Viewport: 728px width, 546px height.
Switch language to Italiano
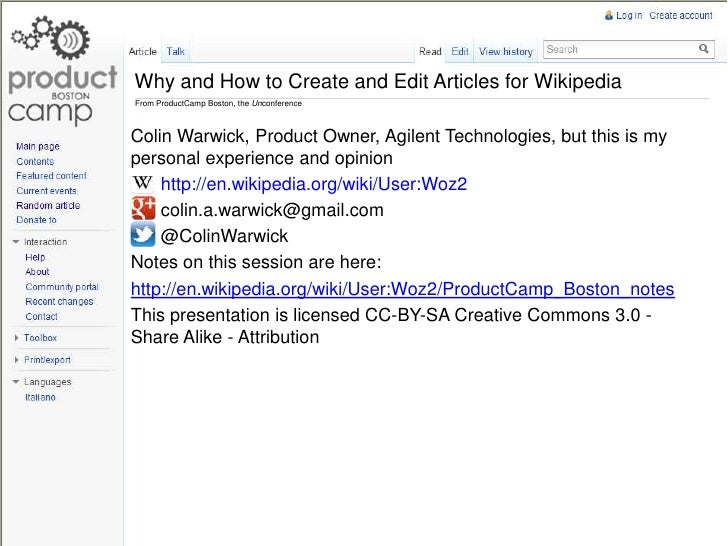[40, 397]
